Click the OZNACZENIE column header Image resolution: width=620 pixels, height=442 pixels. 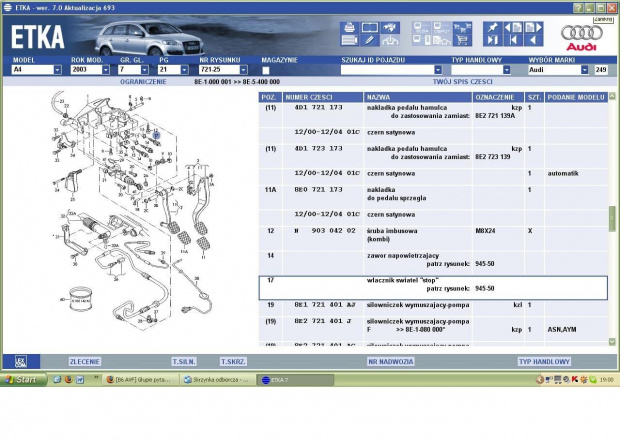click(x=498, y=97)
